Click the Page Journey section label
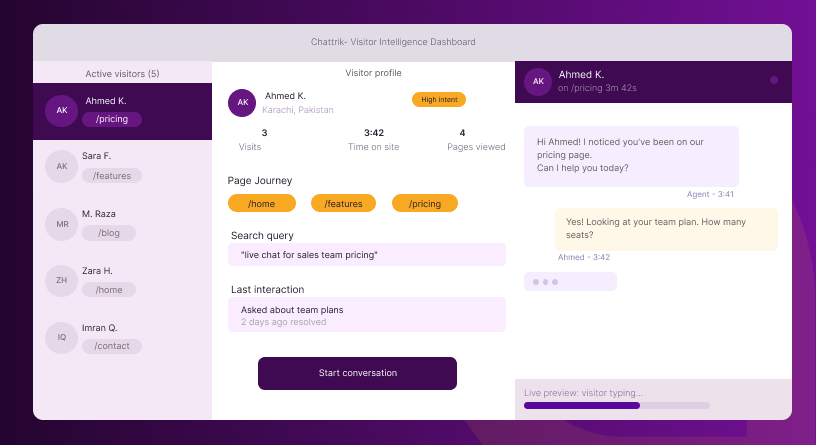Image resolution: width=816 pixels, height=445 pixels. pyautogui.click(x=260, y=181)
